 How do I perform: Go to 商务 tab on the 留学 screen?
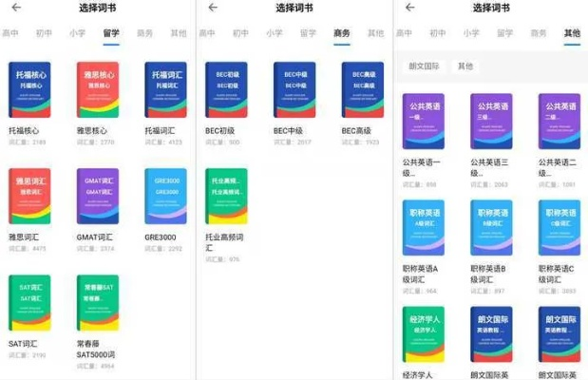tap(144, 33)
